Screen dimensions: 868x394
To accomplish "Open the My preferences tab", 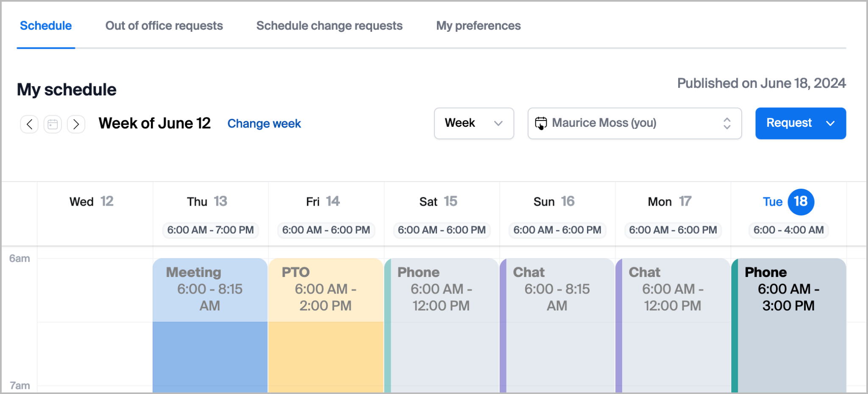I will [x=478, y=26].
